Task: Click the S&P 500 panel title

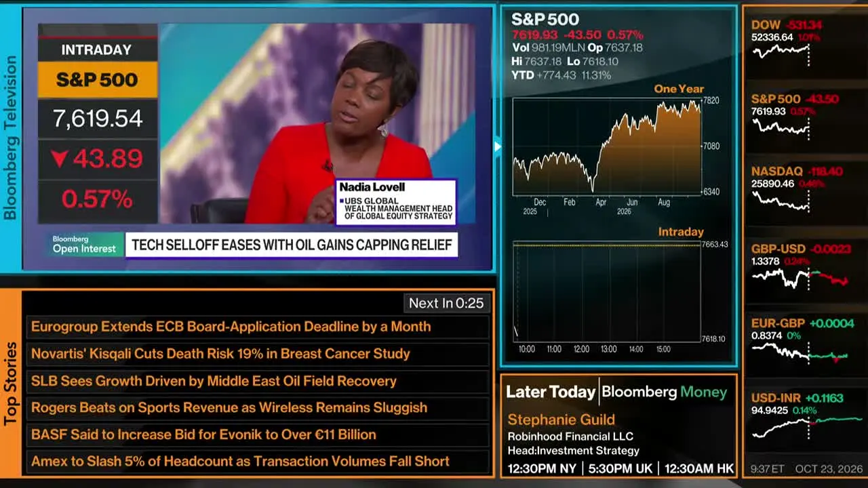Action: click(x=545, y=20)
